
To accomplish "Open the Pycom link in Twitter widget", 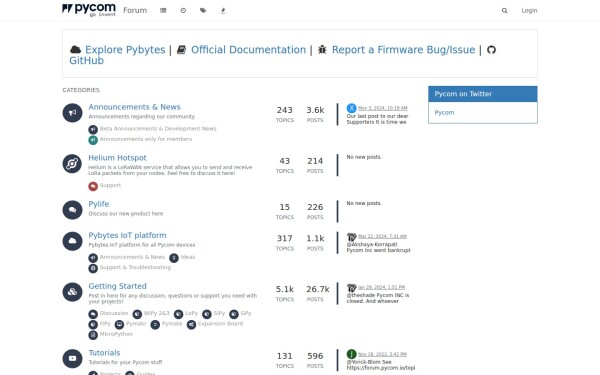I will 444,112.
